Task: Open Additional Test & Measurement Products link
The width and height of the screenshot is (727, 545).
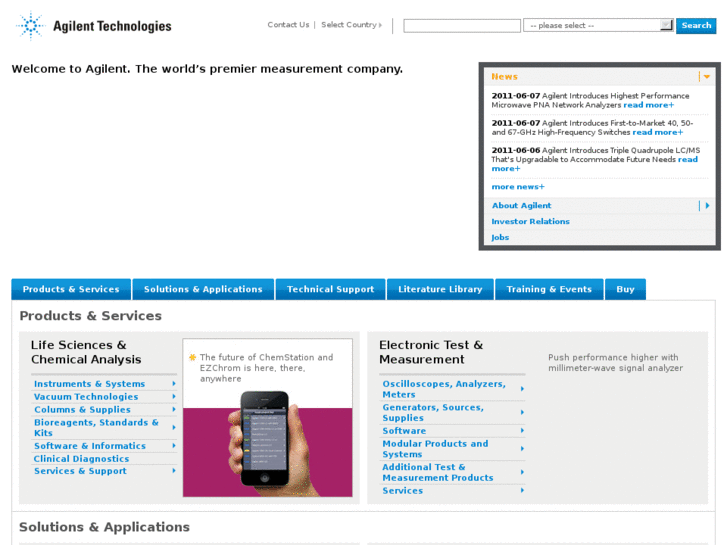Action: click(438, 472)
